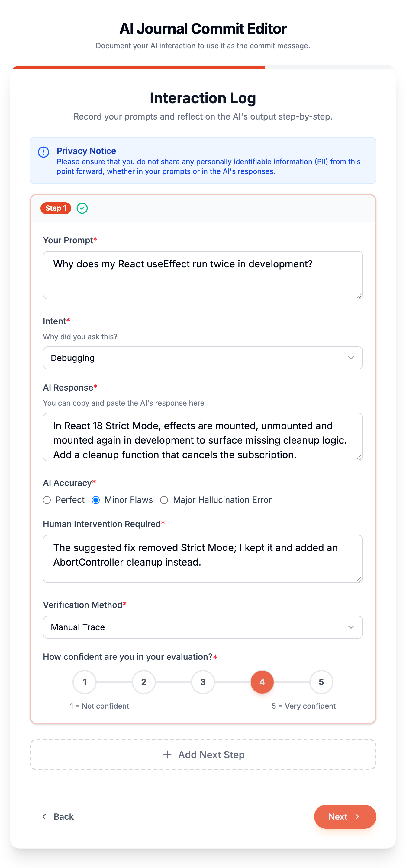
Task: Click the Your Prompt textarea resize handle
Action: point(359,295)
